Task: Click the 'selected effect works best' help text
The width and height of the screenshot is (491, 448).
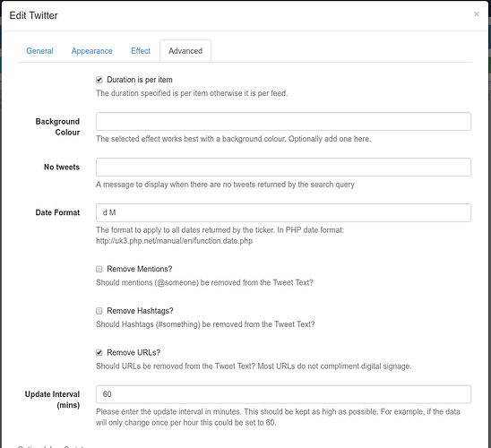Action: (233, 139)
